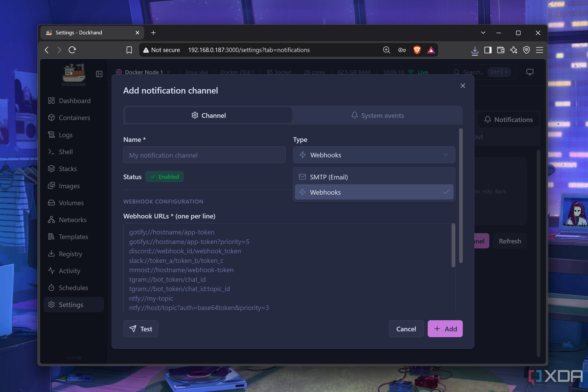
Task: Open Shell from the sidebar
Action: (74, 152)
